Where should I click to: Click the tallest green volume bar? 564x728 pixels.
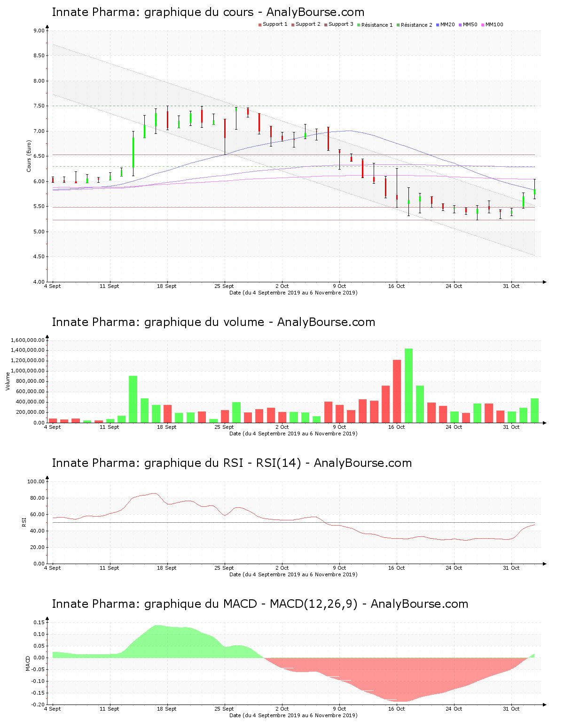point(408,386)
